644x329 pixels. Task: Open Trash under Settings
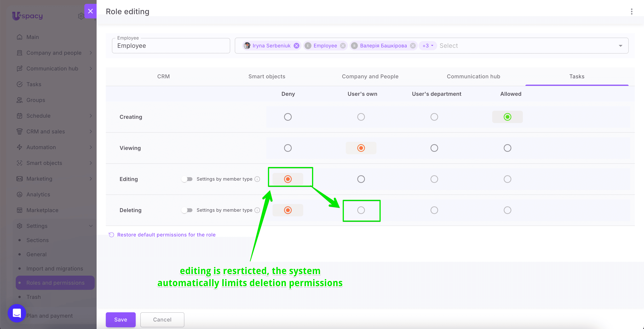click(34, 297)
